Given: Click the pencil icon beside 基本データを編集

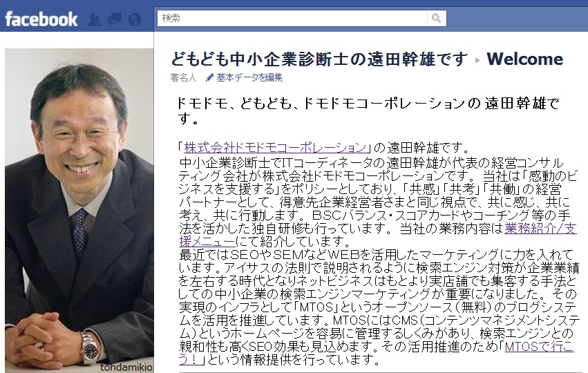Looking at the screenshot, I should click(209, 77).
